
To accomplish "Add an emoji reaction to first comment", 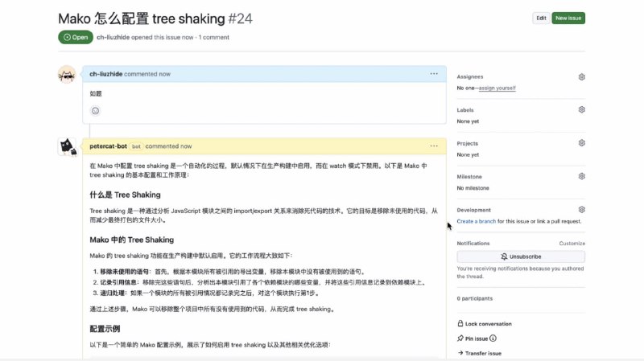I will click(95, 111).
